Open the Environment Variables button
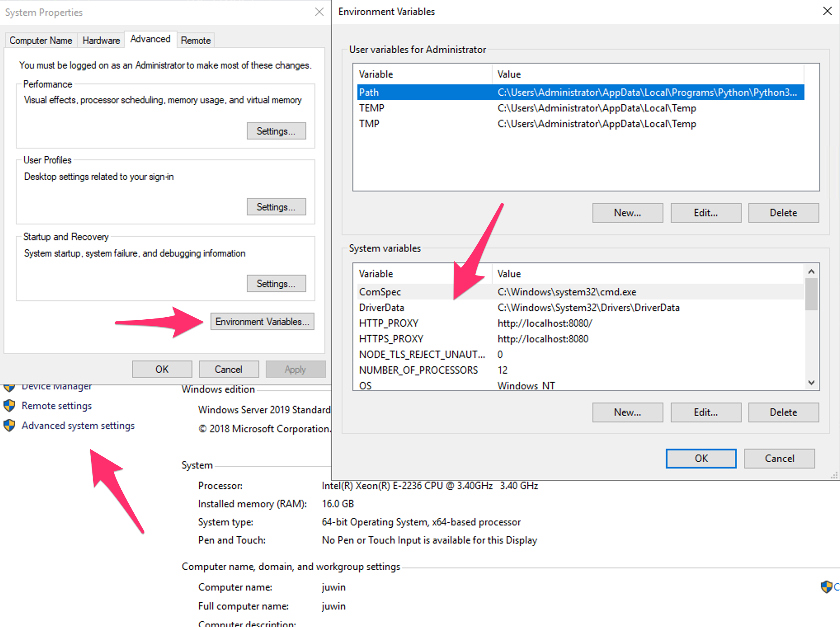Screen dimensions: 840x627 (262, 321)
